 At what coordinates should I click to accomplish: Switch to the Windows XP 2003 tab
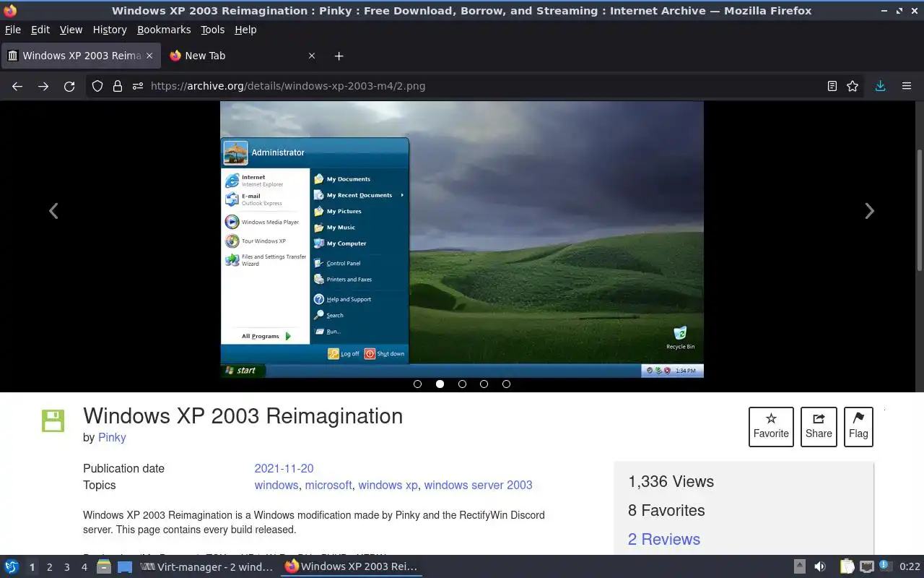point(80,56)
